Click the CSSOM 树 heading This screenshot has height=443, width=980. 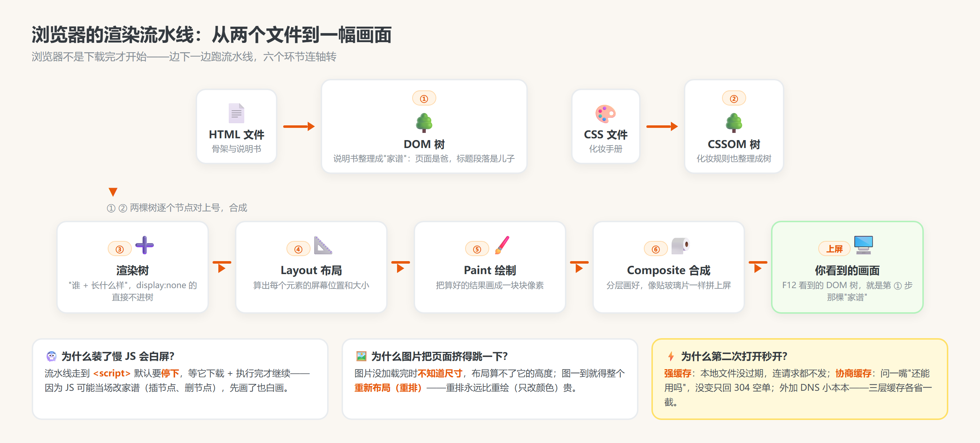click(x=734, y=144)
